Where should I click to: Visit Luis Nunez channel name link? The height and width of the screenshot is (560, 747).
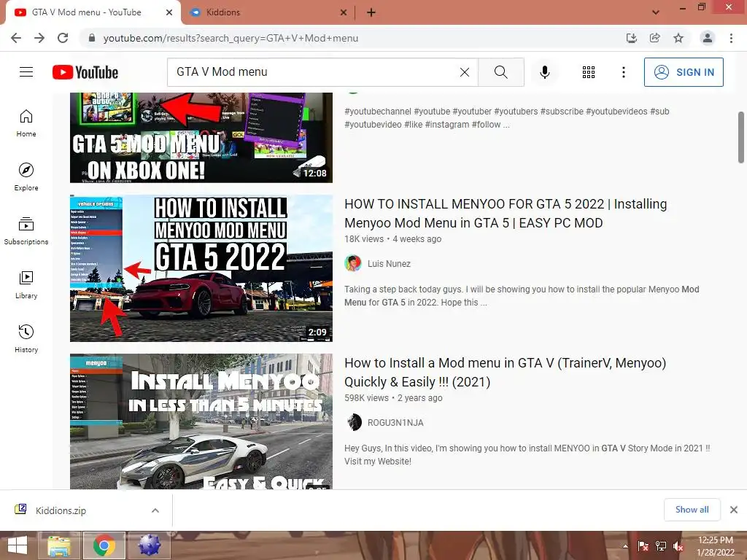pos(389,263)
